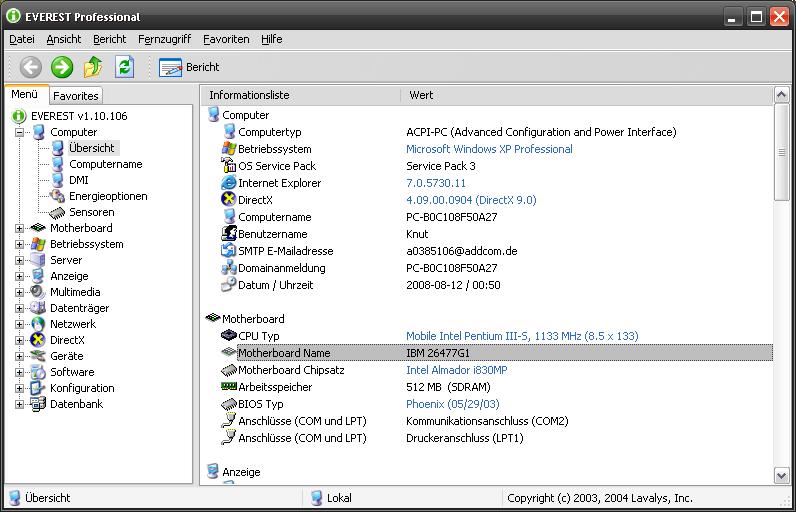
Task: Click the scrollbar up arrow
Action: [781, 95]
